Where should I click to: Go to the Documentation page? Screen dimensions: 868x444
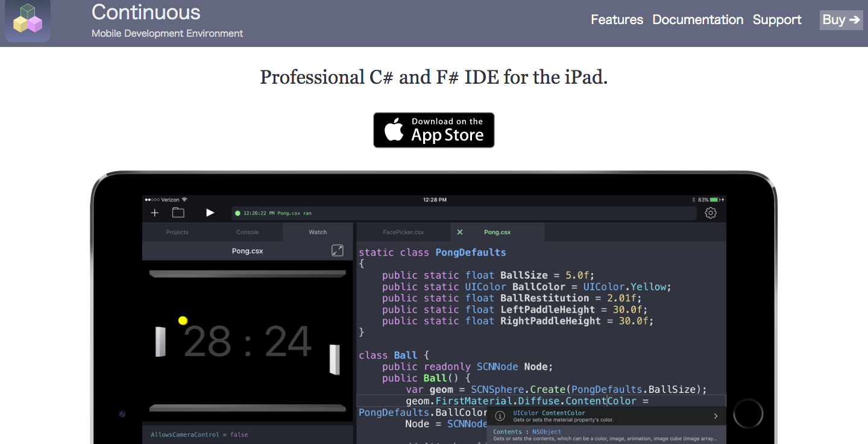698,20
